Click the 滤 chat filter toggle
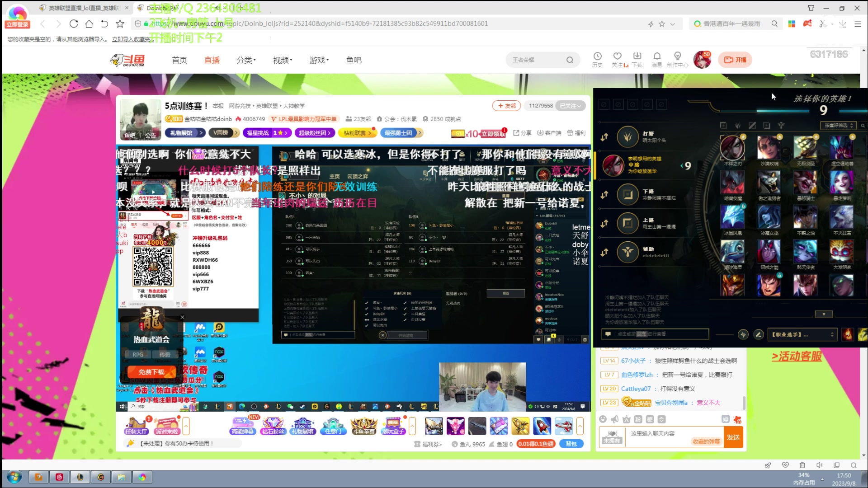 (726, 419)
